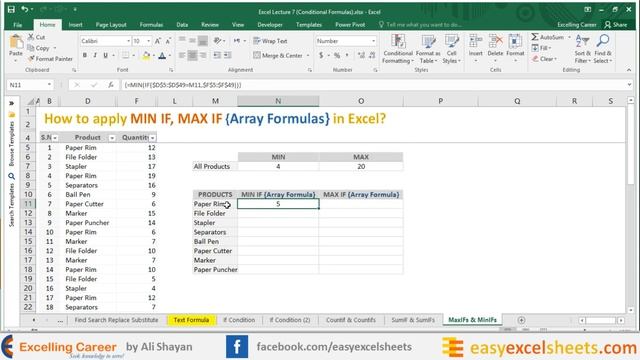Click the Copy button

(x=39, y=48)
